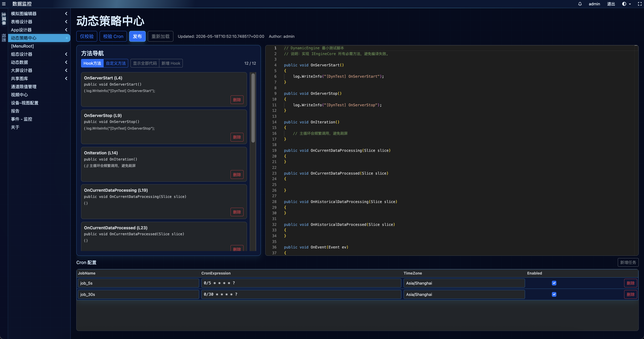644x339 pixels.
Task: Edit the job_5s JobName field
Action: pyautogui.click(x=138, y=283)
